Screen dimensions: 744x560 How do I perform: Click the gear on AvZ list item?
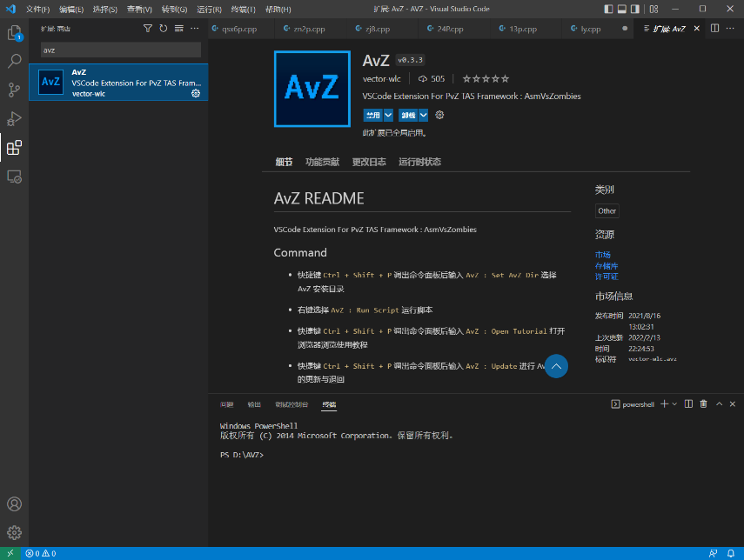(196, 93)
